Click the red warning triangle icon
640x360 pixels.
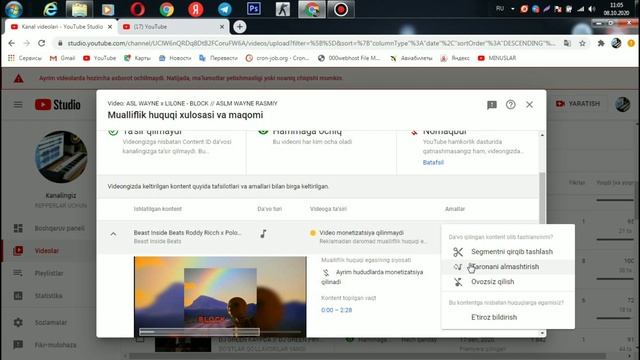18,78
